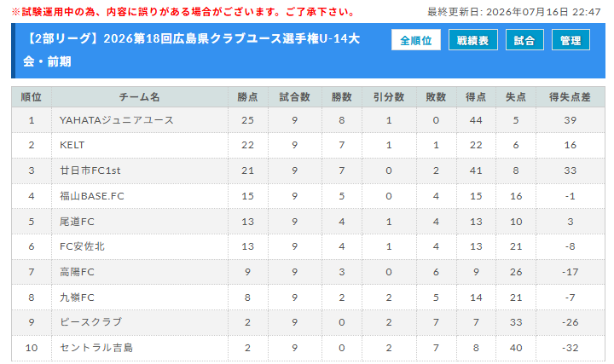Open the 全順位 tab

point(416,40)
